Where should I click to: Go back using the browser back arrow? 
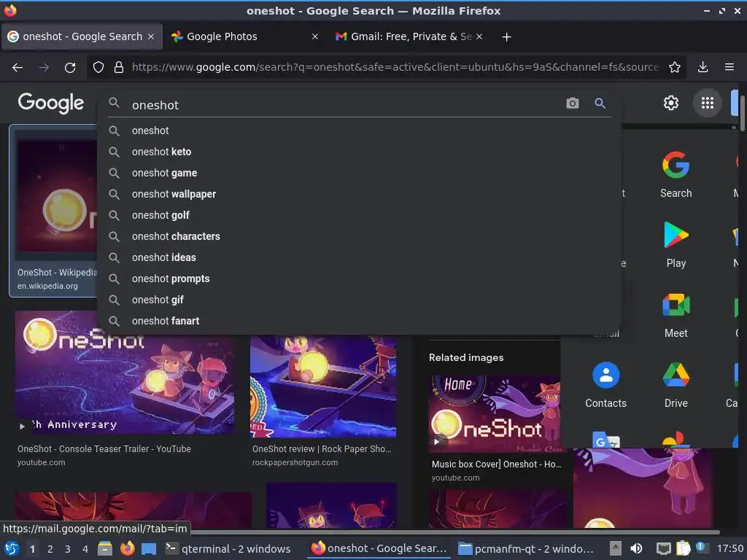click(x=18, y=67)
